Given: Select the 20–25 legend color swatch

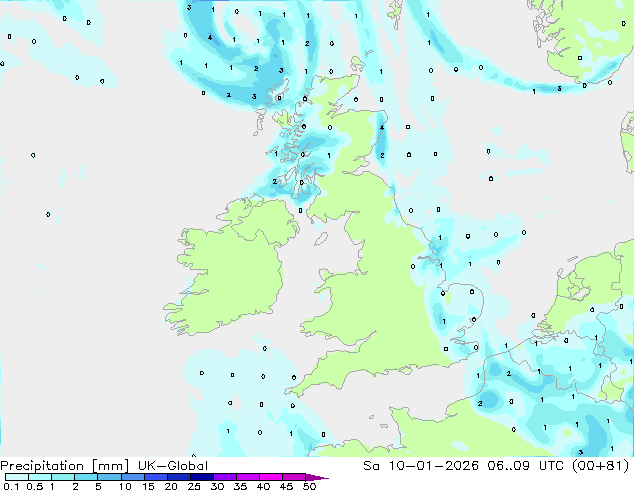Looking at the screenshot, I should tap(178, 477).
